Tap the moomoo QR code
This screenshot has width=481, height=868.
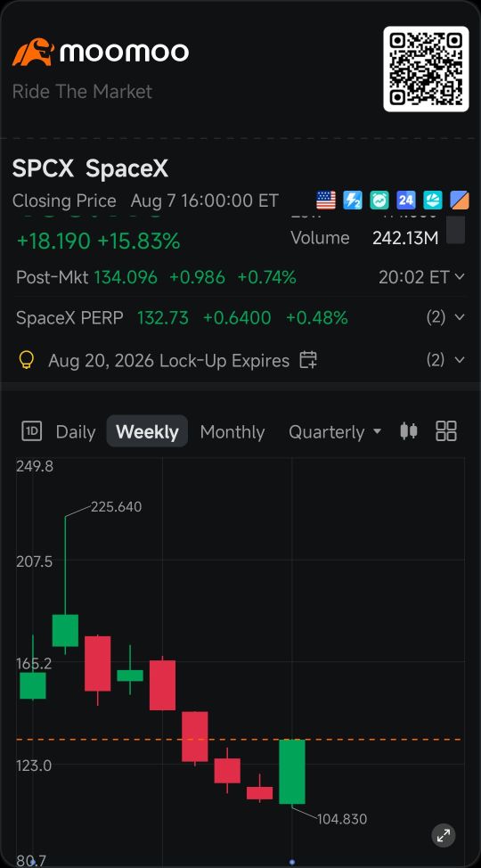426,70
